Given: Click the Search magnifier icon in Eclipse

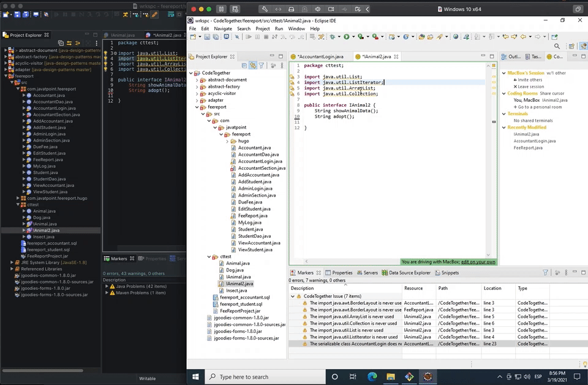Looking at the screenshot, I should pyautogui.click(x=557, y=47).
